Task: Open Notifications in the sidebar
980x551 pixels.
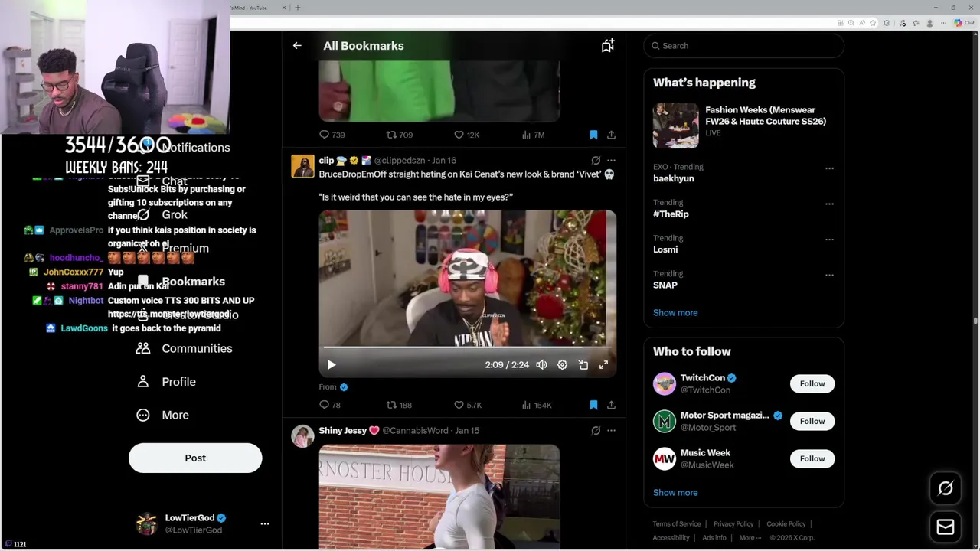Action: (x=184, y=148)
